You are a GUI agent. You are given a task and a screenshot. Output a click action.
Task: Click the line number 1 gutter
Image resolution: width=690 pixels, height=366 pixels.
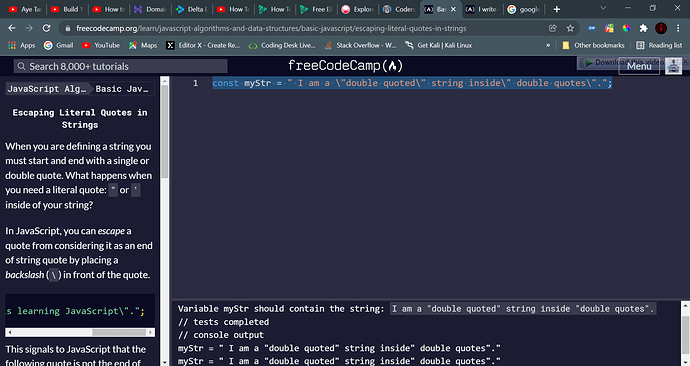tap(195, 83)
